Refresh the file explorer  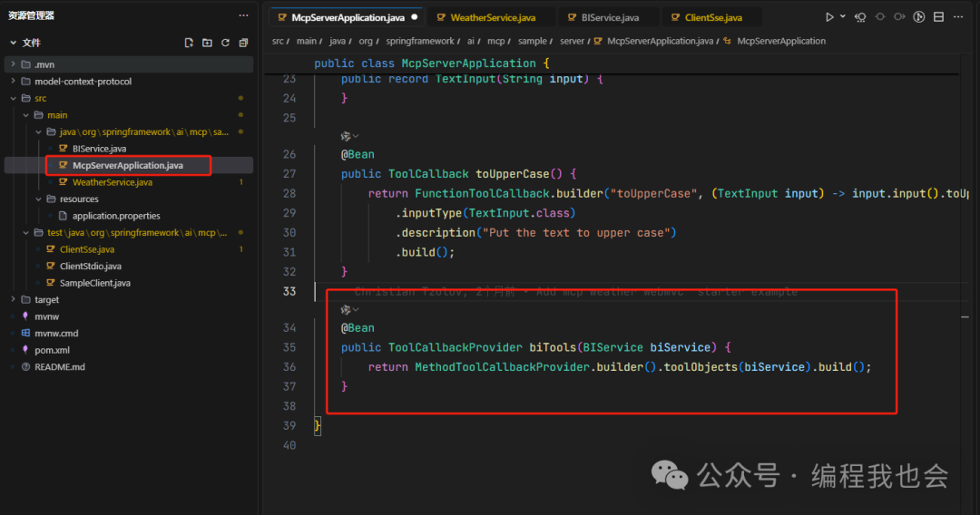coord(225,43)
